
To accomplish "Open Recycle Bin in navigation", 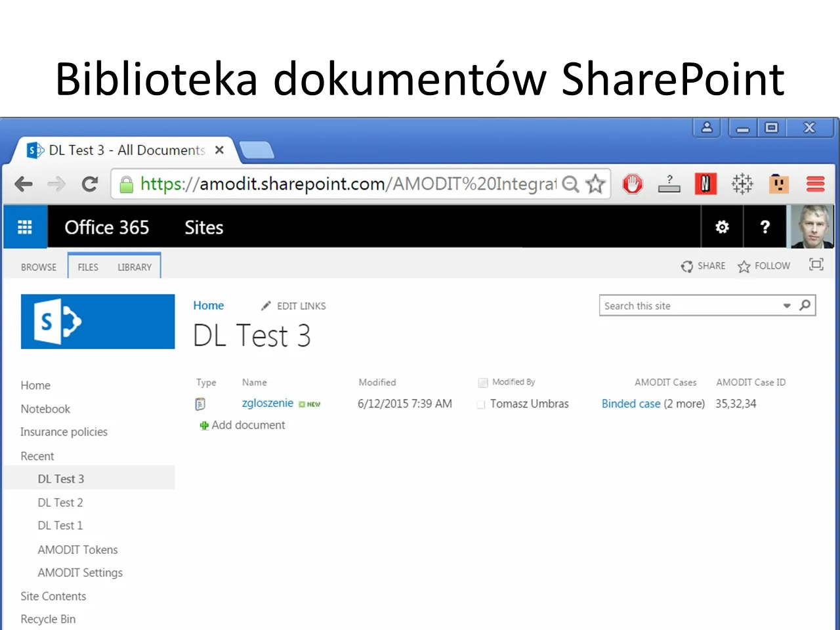I will click(48, 619).
